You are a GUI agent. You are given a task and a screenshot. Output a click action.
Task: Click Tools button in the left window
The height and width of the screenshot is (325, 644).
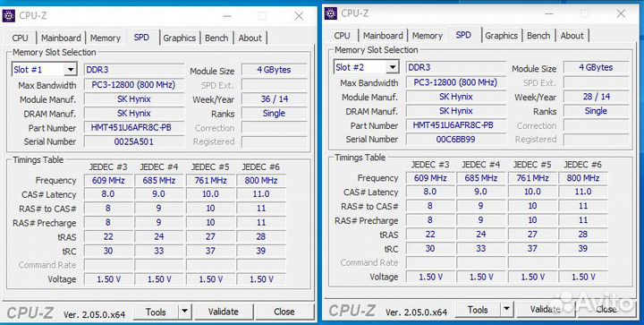pyautogui.click(x=156, y=312)
